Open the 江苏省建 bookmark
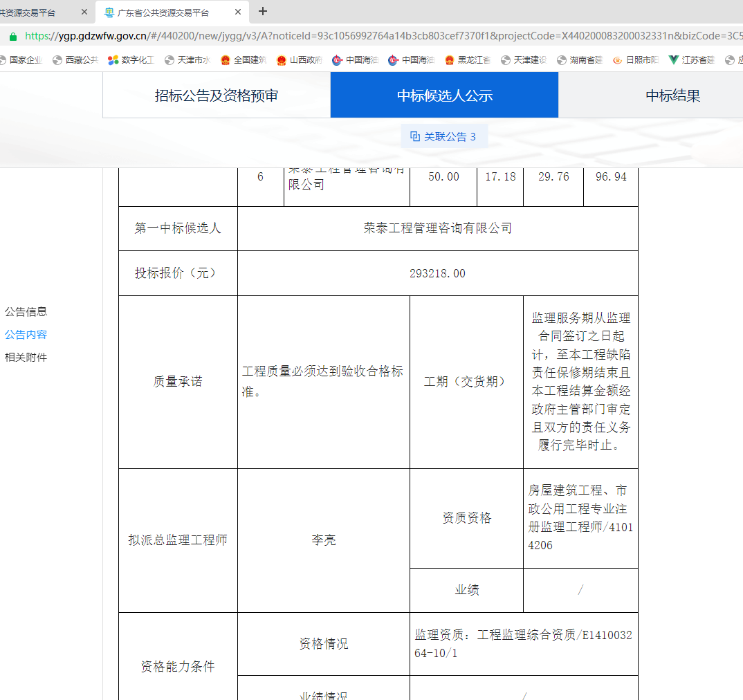The width and height of the screenshot is (743, 700). pos(691,60)
